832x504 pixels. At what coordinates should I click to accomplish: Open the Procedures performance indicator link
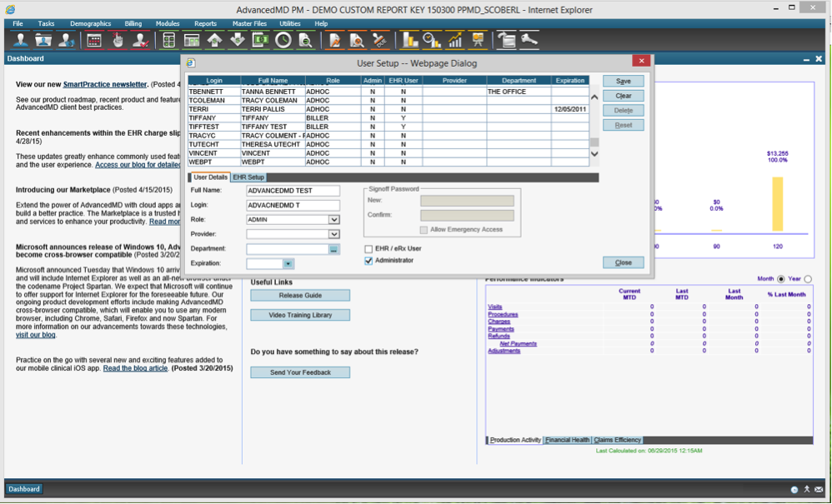pos(503,314)
